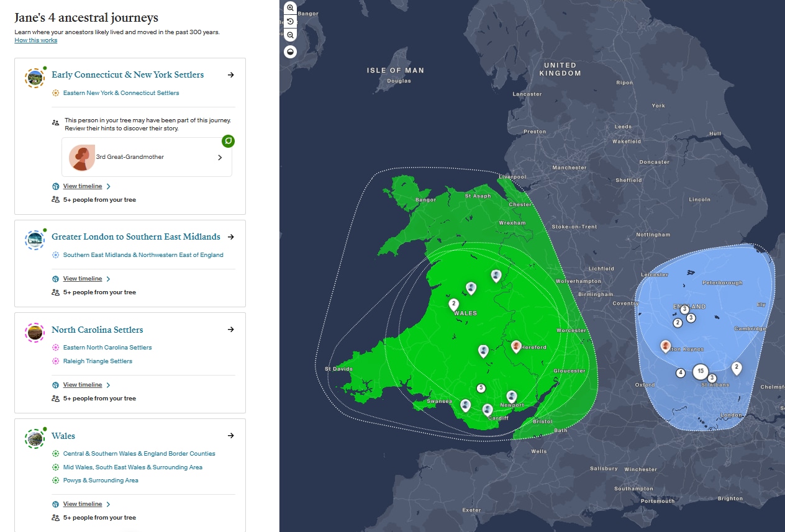Expand 3rd Great-Grandmother card chevron
Screen dimensions: 785x532
[x=220, y=158]
